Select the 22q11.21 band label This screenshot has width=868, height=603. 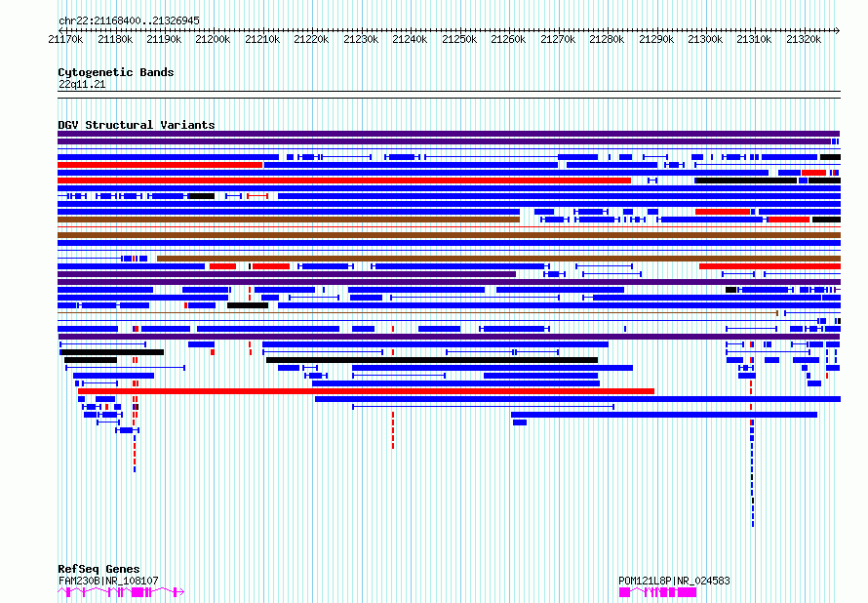tap(82, 84)
